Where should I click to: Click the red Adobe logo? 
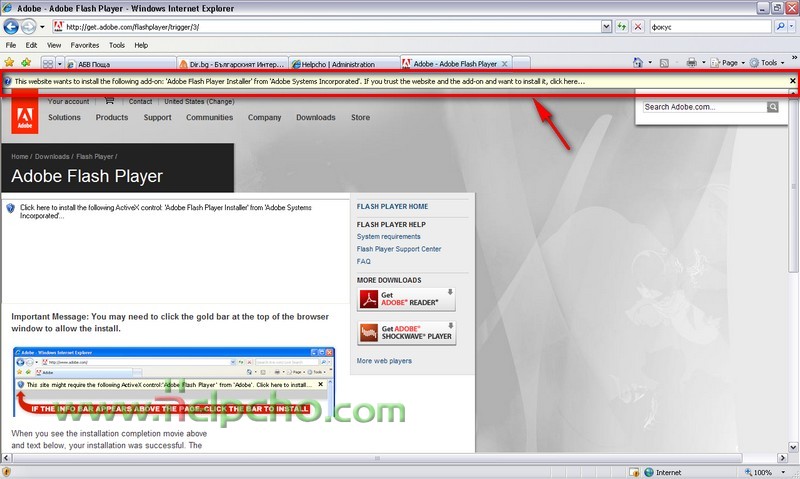coord(24,112)
